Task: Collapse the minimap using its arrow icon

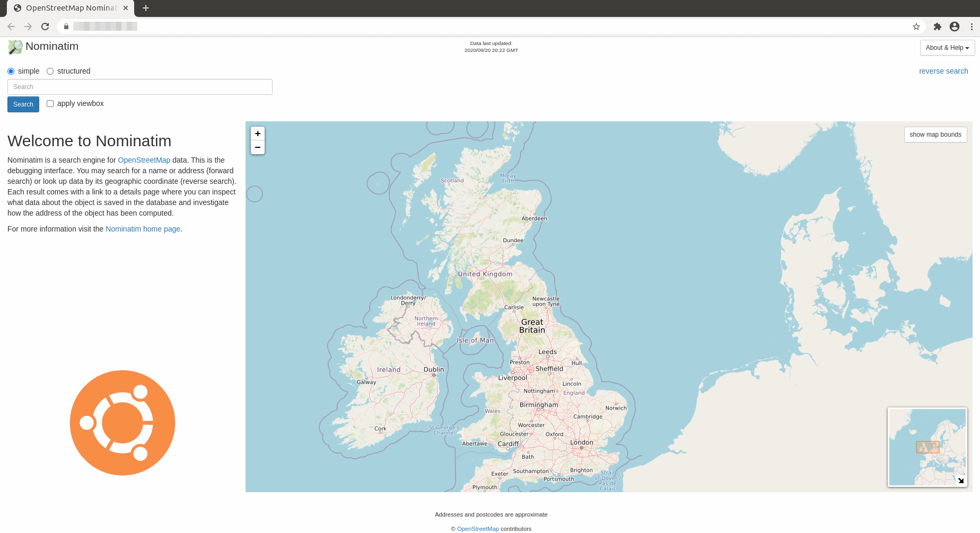Action: 960,481
